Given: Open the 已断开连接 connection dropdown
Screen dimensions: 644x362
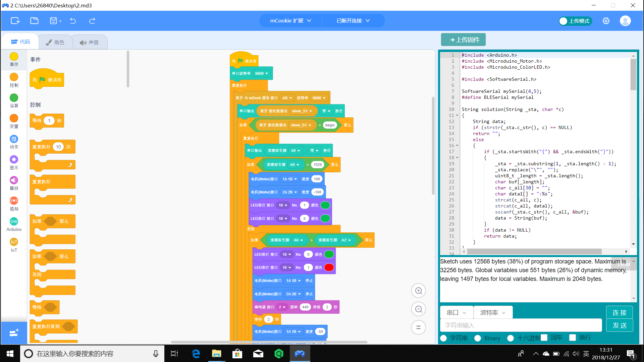Looking at the screenshot, I should coord(353,21).
